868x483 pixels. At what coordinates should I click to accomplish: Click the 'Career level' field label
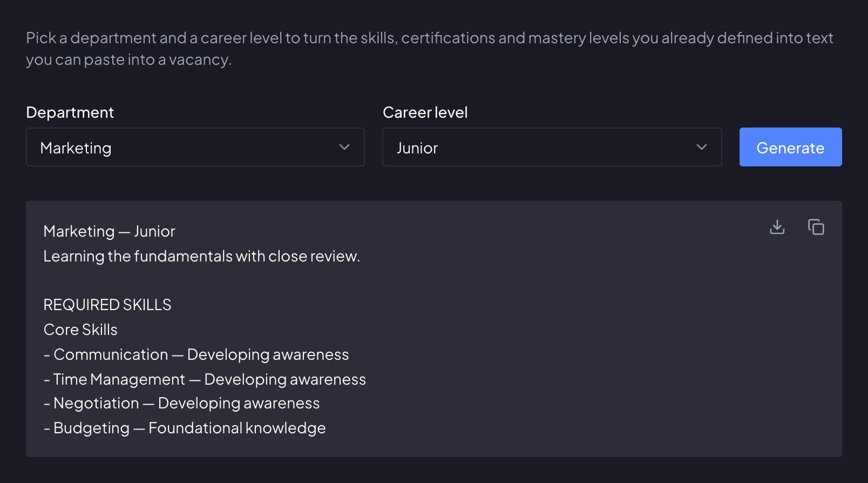click(x=425, y=112)
